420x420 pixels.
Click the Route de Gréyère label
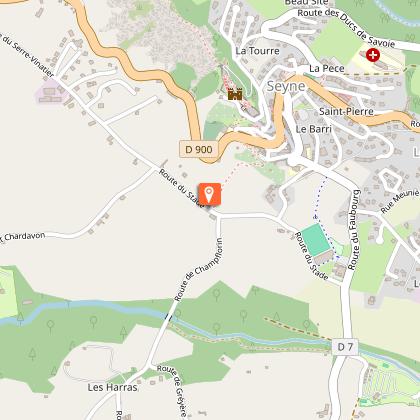pos(175,391)
